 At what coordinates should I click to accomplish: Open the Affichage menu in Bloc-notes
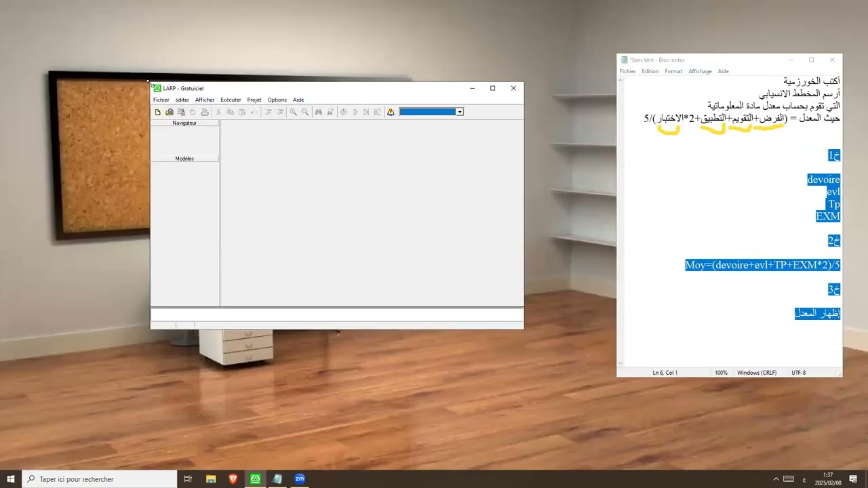pos(700,71)
